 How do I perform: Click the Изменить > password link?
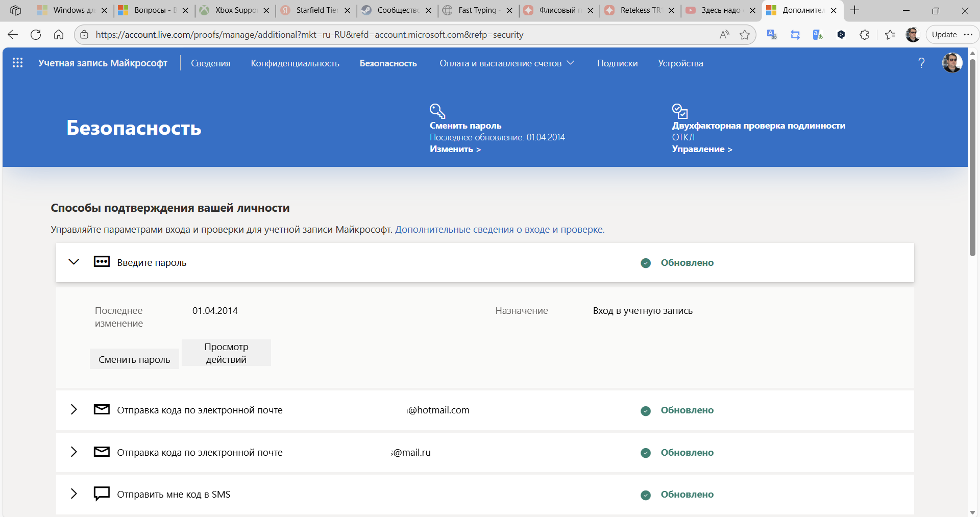(x=455, y=149)
